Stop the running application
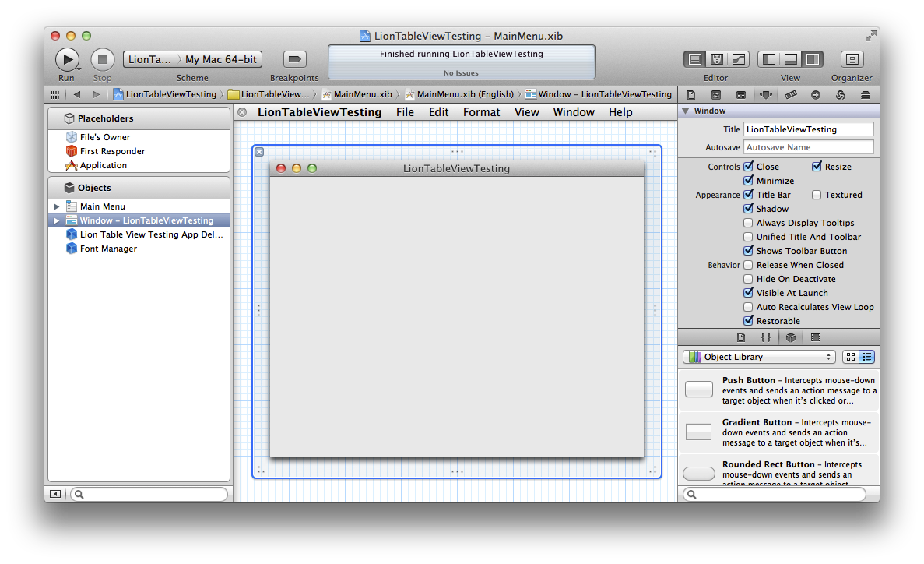Screen dimensions: 924x564 click(103, 59)
